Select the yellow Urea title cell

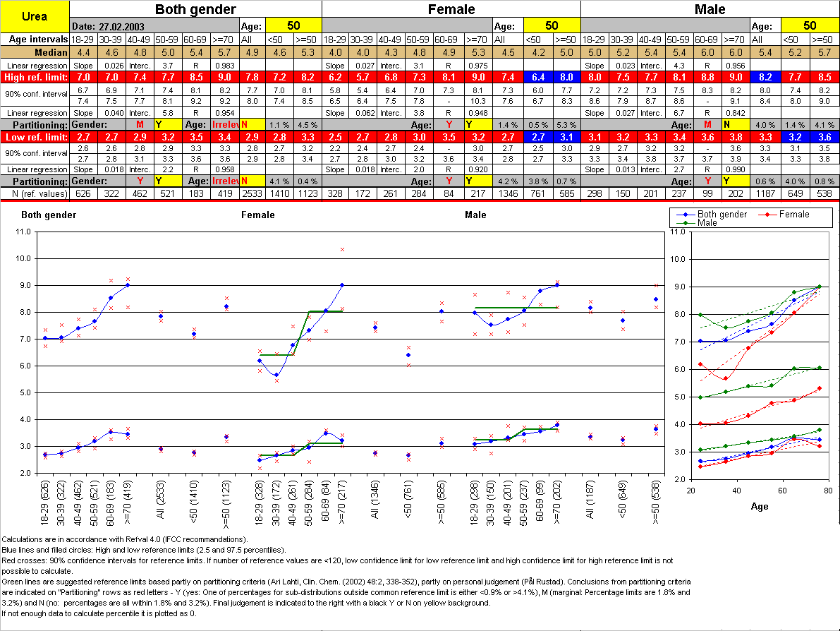[35, 16]
